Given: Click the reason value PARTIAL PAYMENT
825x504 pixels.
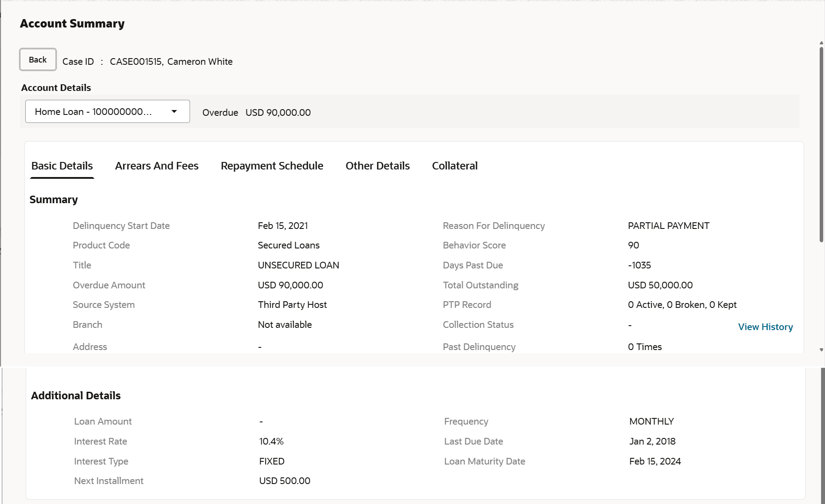Looking at the screenshot, I should [669, 226].
